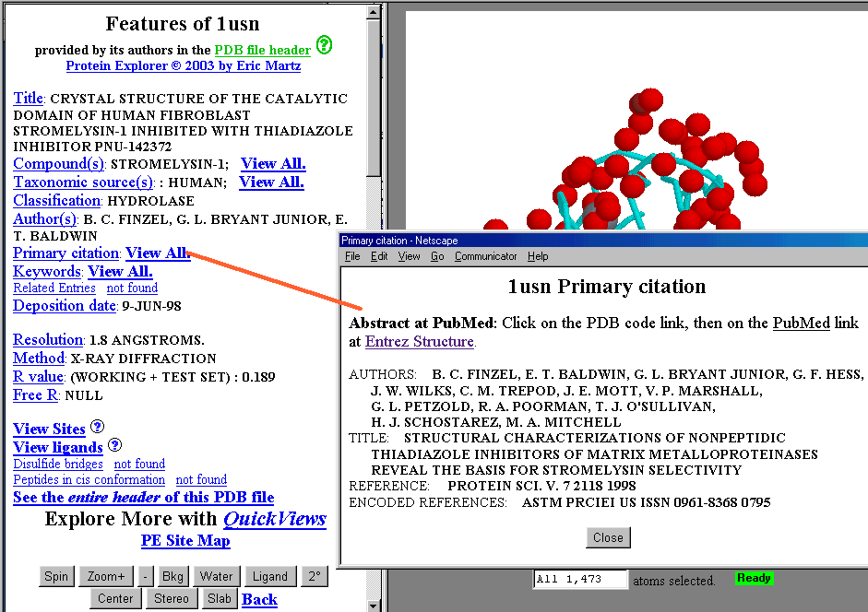
Task: Click the help icon next to View ligands
Action: point(115,446)
